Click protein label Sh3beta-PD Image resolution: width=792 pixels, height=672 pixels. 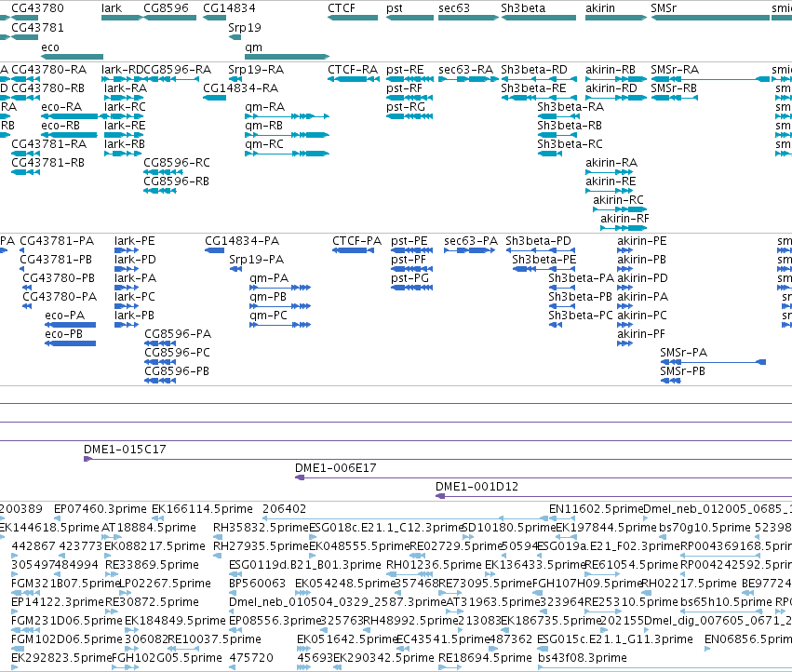coord(539,241)
